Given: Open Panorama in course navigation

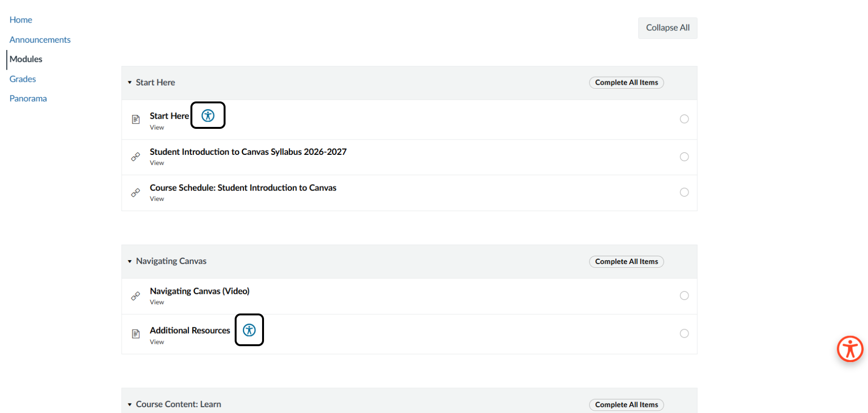Looking at the screenshot, I should point(28,99).
